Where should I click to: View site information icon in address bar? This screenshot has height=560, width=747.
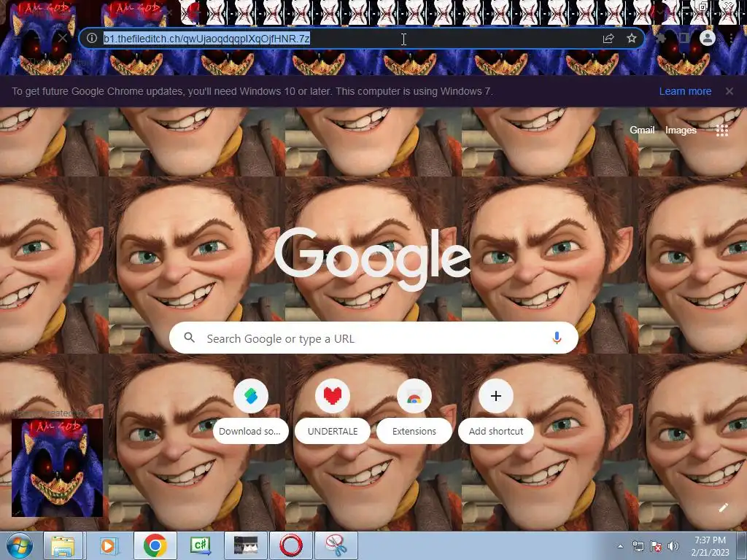pyautogui.click(x=92, y=38)
